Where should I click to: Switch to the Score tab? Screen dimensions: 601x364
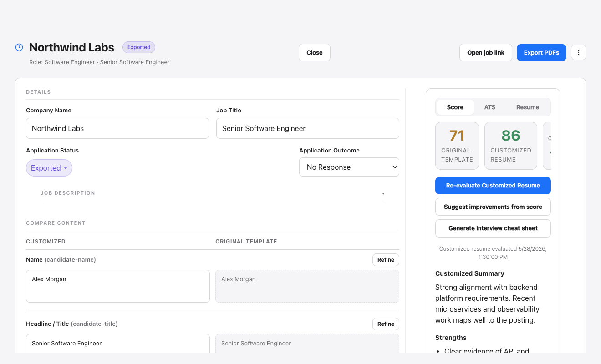click(455, 107)
